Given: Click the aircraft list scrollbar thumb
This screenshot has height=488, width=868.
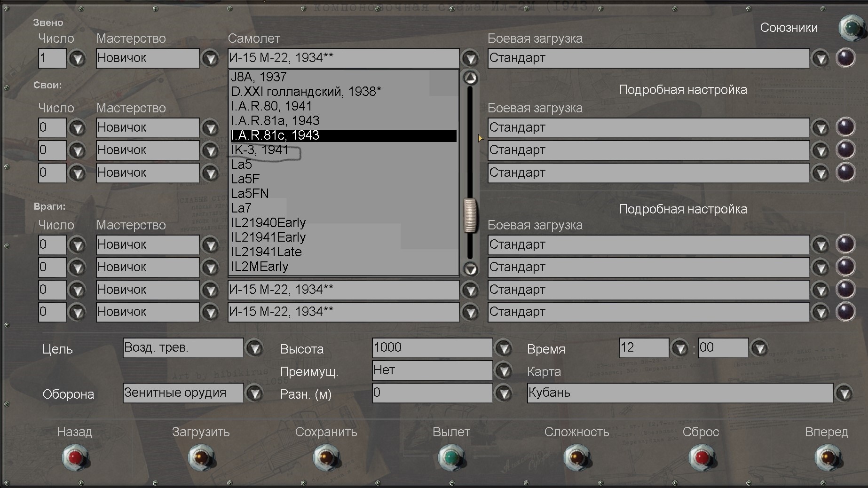Looking at the screenshot, I should point(470,215).
